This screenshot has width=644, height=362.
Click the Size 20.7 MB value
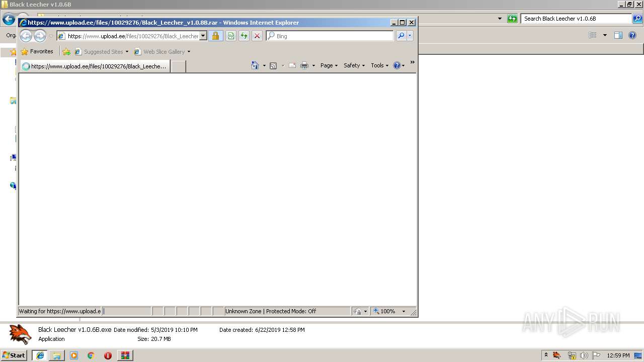(161, 339)
